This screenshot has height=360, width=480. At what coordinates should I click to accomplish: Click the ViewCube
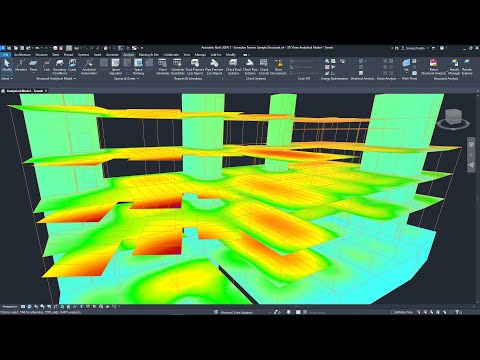[454, 117]
